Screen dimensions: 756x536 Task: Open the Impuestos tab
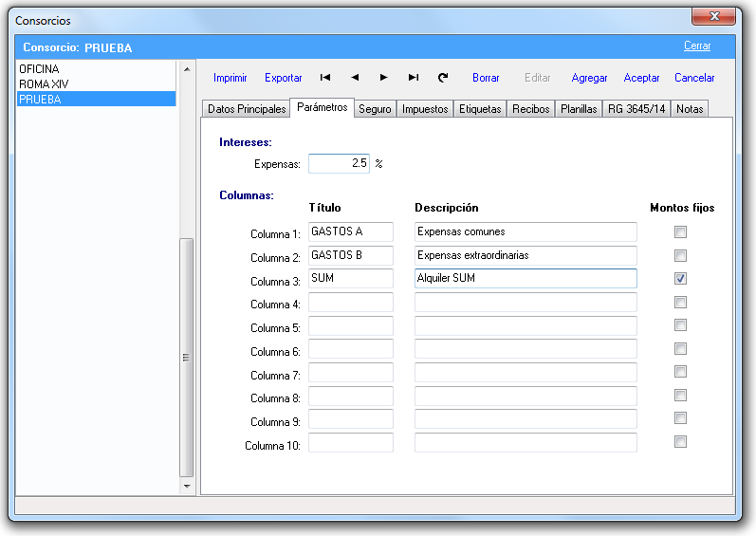[424, 109]
